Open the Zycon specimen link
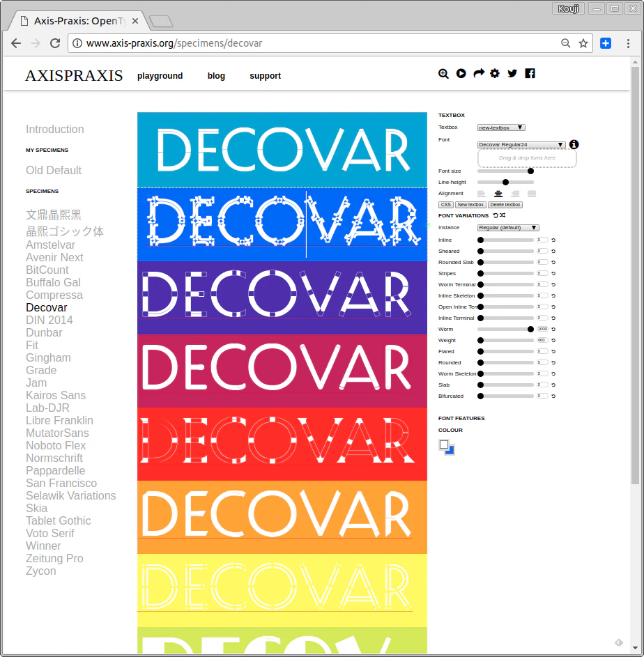The image size is (644, 657). [40, 571]
